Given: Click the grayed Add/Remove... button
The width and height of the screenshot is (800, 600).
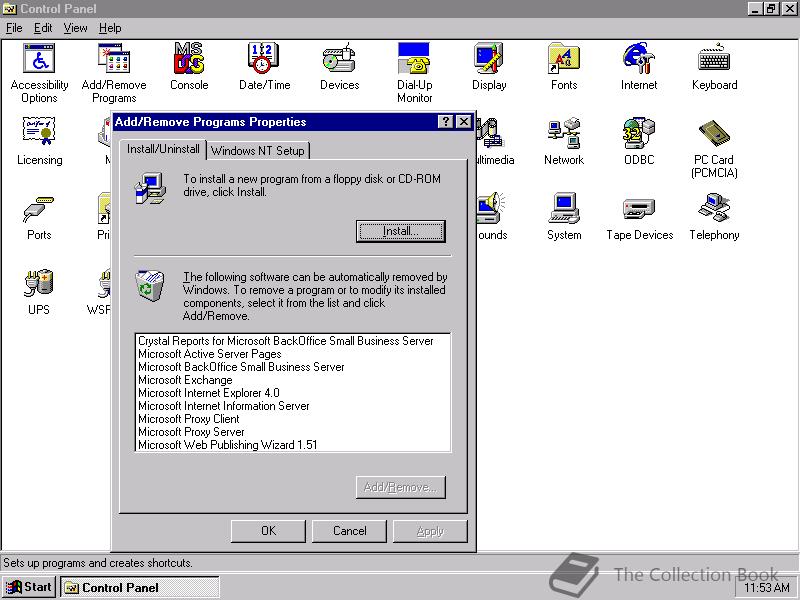Looking at the screenshot, I should [401, 487].
